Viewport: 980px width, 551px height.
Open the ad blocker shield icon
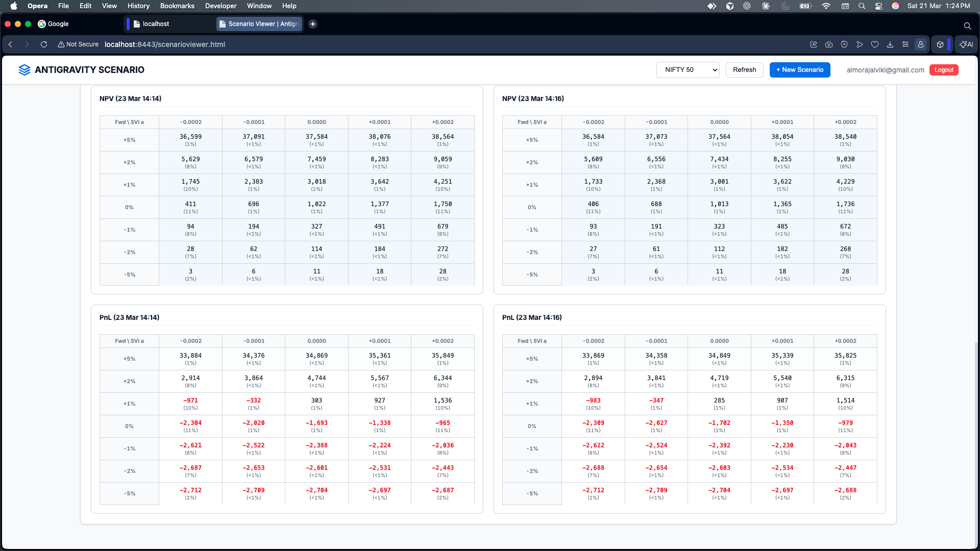(844, 44)
